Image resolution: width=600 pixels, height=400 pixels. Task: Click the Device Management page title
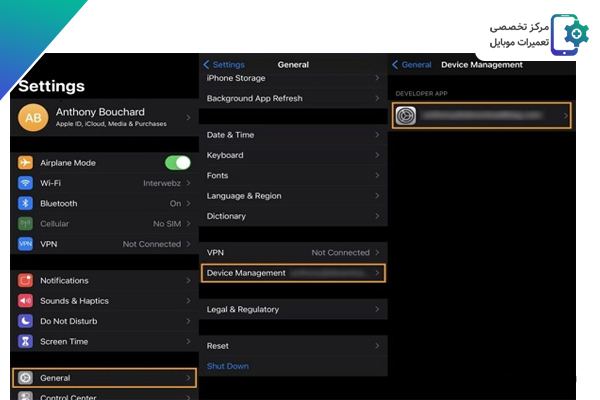(x=482, y=65)
